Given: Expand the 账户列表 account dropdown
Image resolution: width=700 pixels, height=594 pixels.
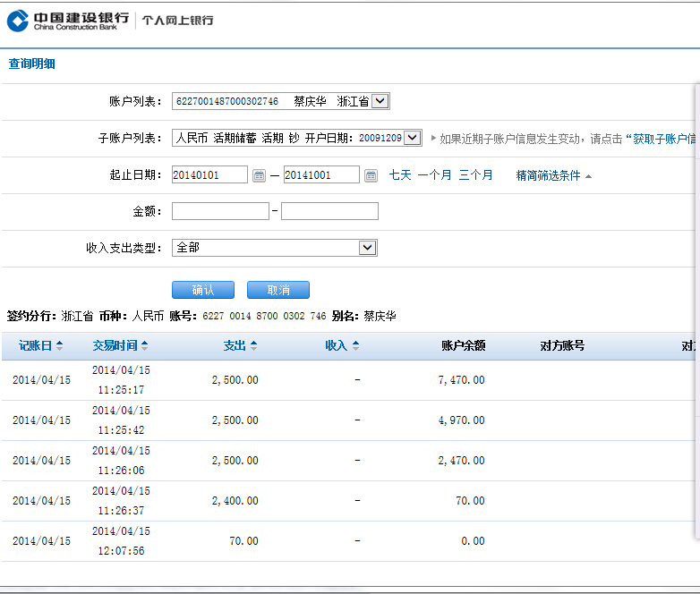Looking at the screenshot, I should coord(380,102).
